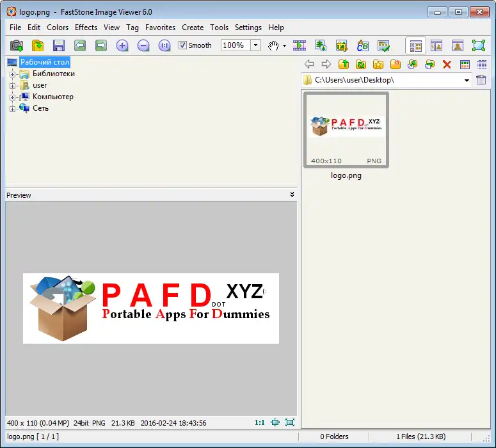Click the Open file folder icon
Image resolution: width=496 pixels, height=448 pixels.
(x=38, y=45)
